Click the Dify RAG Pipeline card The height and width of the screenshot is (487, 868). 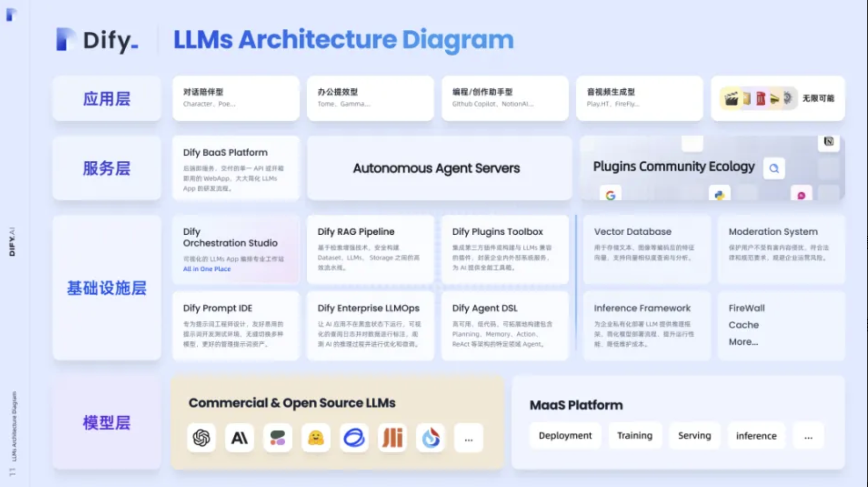[370, 249]
